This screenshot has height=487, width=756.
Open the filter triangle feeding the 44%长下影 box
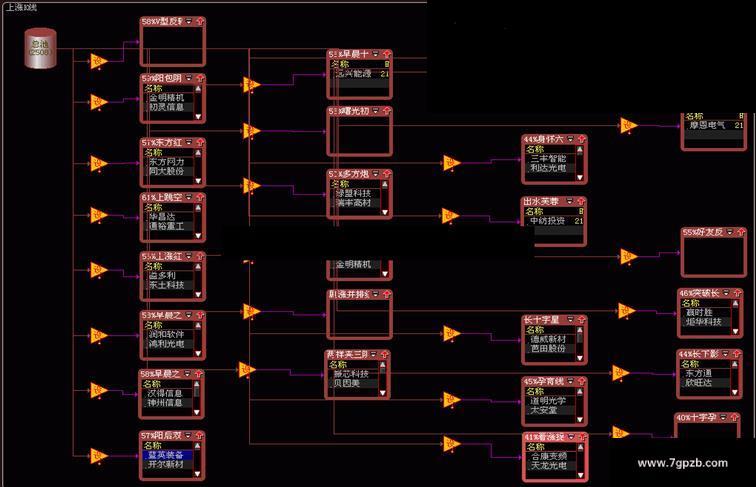pyautogui.click(x=621, y=373)
